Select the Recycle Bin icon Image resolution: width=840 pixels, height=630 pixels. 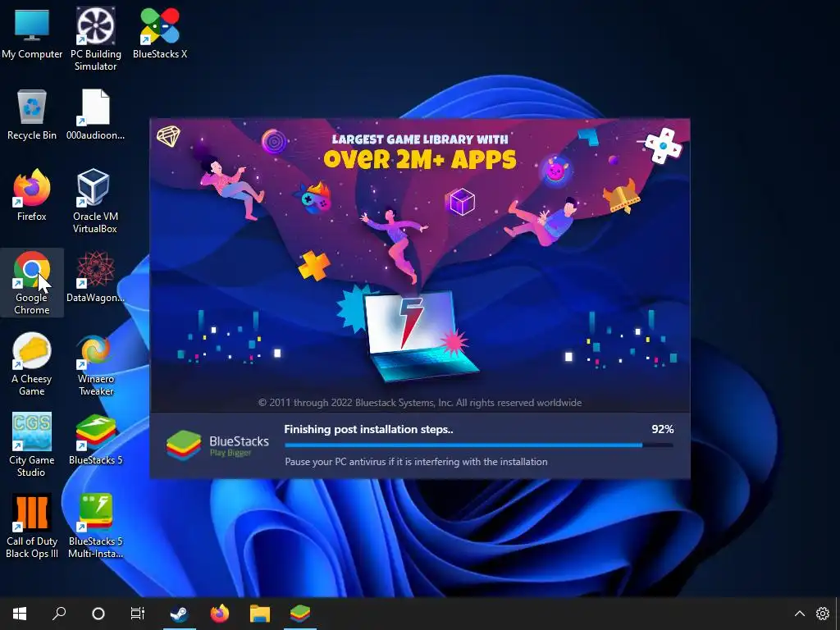pos(32,115)
